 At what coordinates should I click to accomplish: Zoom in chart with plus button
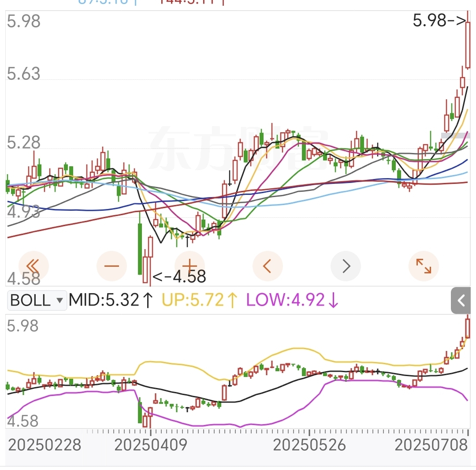point(190,266)
